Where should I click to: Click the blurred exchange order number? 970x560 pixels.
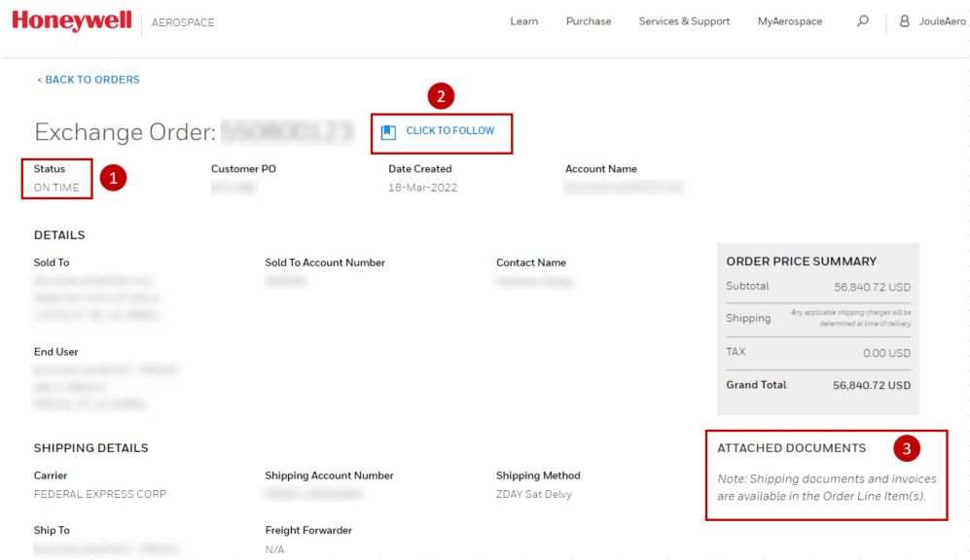click(286, 132)
